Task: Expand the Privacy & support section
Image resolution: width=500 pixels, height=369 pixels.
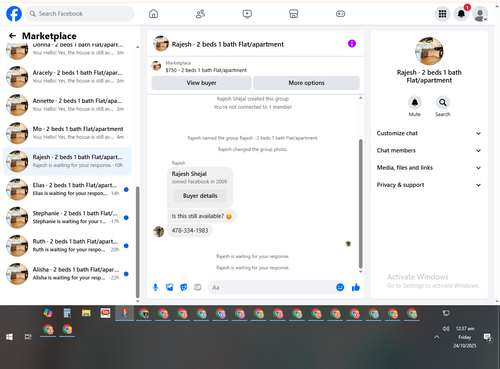Action: tap(429, 185)
